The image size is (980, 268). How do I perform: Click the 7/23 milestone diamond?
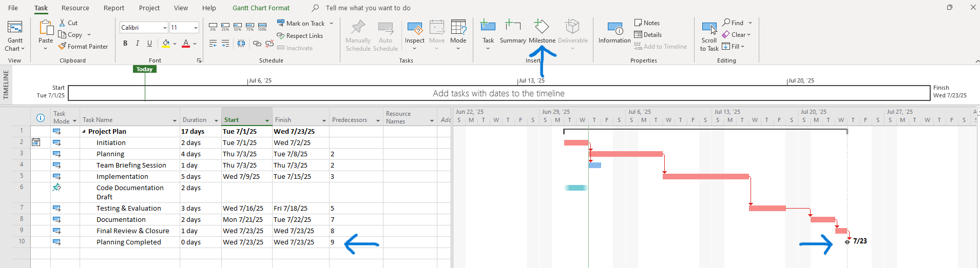tap(847, 242)
